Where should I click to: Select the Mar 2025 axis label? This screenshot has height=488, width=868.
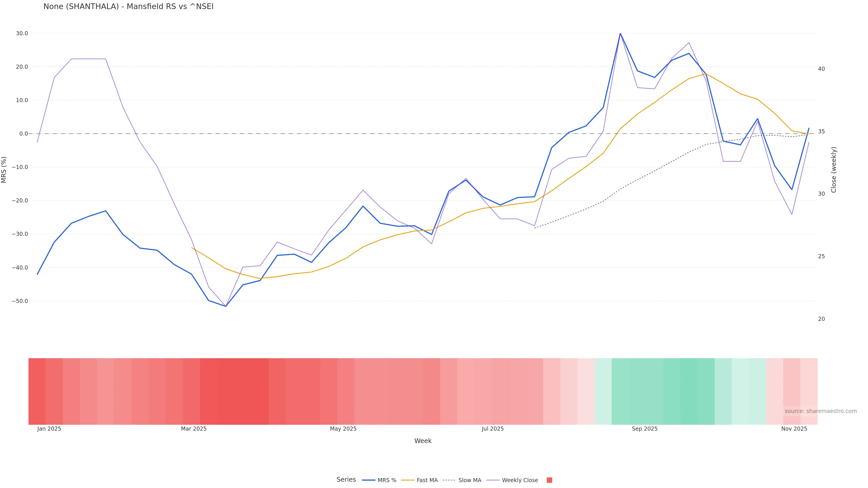(194, 429)
